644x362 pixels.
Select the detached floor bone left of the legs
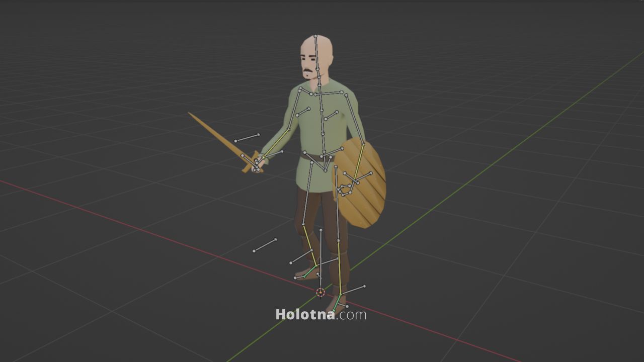pyautogui.click(x=265, y=245)
